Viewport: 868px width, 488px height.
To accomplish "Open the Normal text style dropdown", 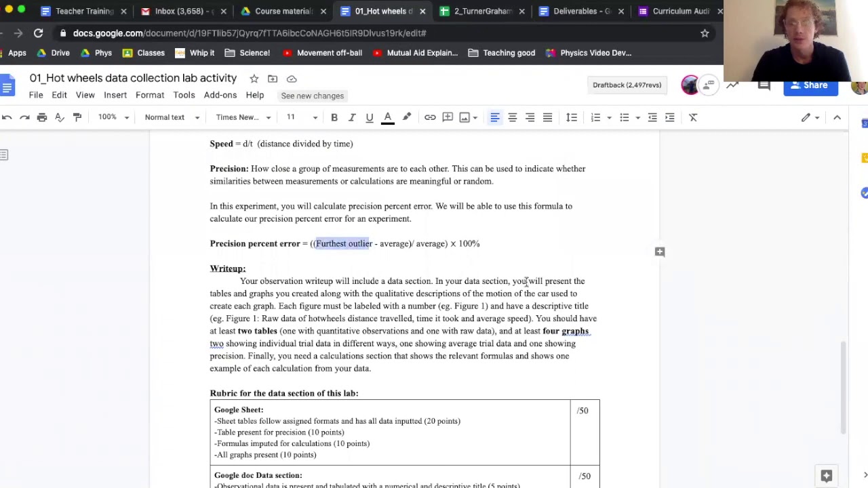I will click(172, 117).
